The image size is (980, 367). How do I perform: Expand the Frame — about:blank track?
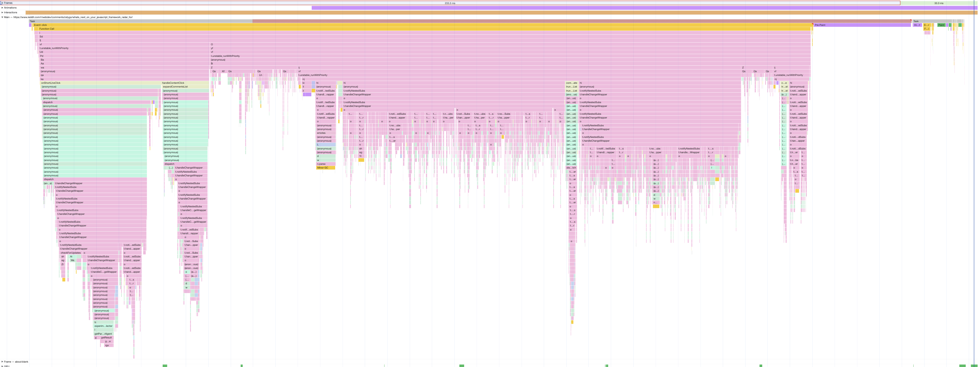2,362
